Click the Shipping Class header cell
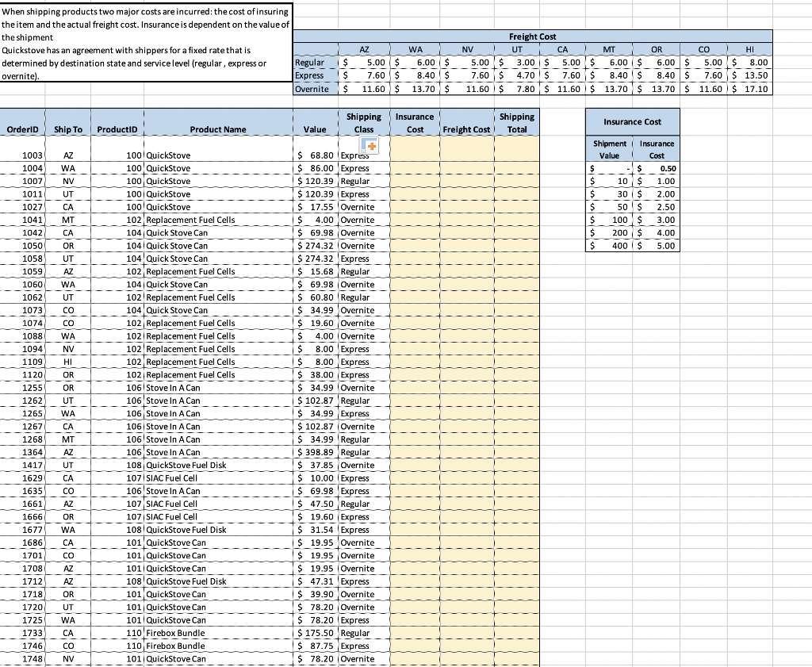 (x=363, y=121)
